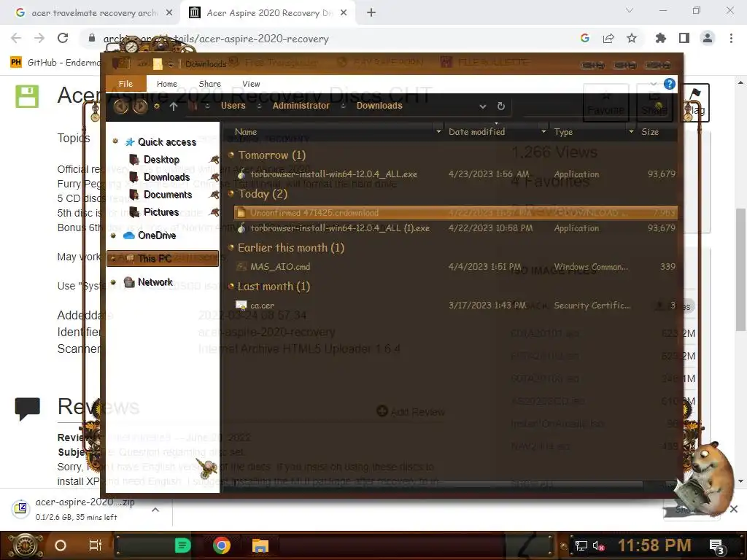
Task: Switch to the Home ribbon tab
Action: click(167, 84)
